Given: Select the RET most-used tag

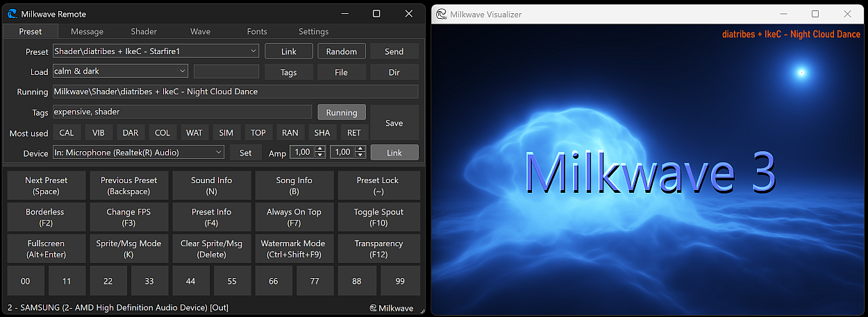Looking at the screenshot, I should (354, 132).
